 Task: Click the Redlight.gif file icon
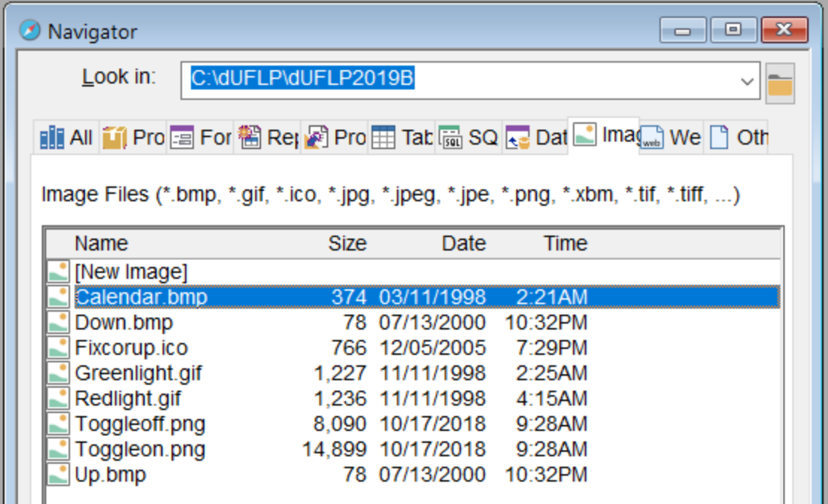point(58,399)
